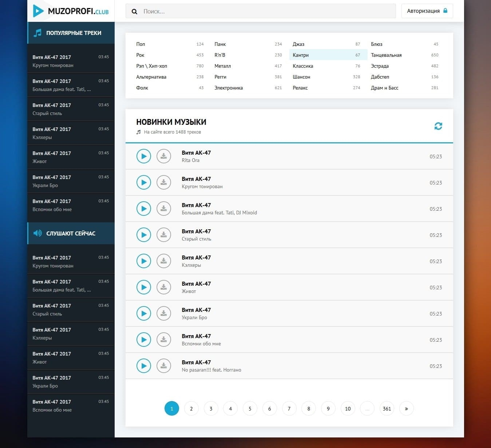This screenshot has height=448, width=491.
Task: Click the search magnifier icon
Action: (134, 11)
